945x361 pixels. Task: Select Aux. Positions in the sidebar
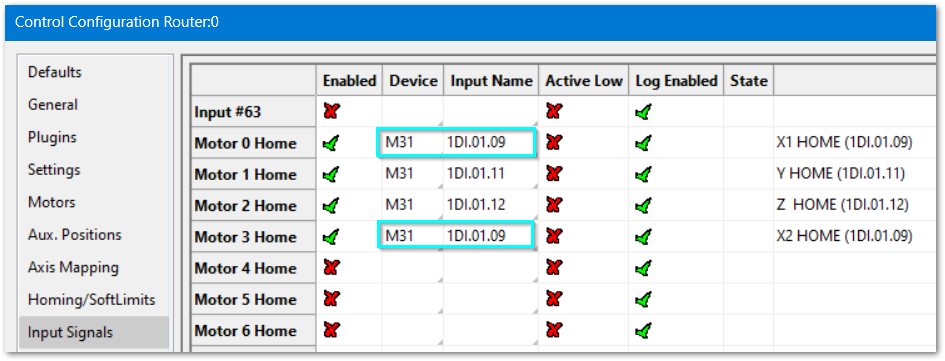[75, 234]
